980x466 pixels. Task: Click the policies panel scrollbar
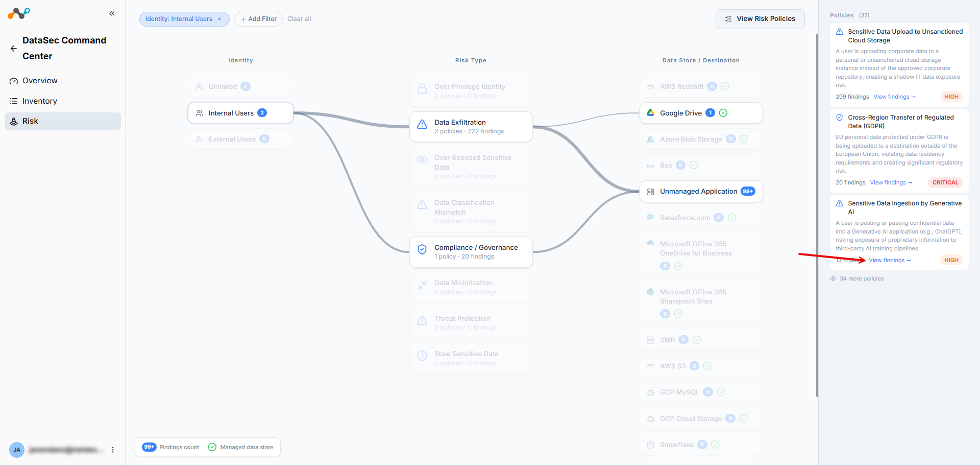[817, 215]
